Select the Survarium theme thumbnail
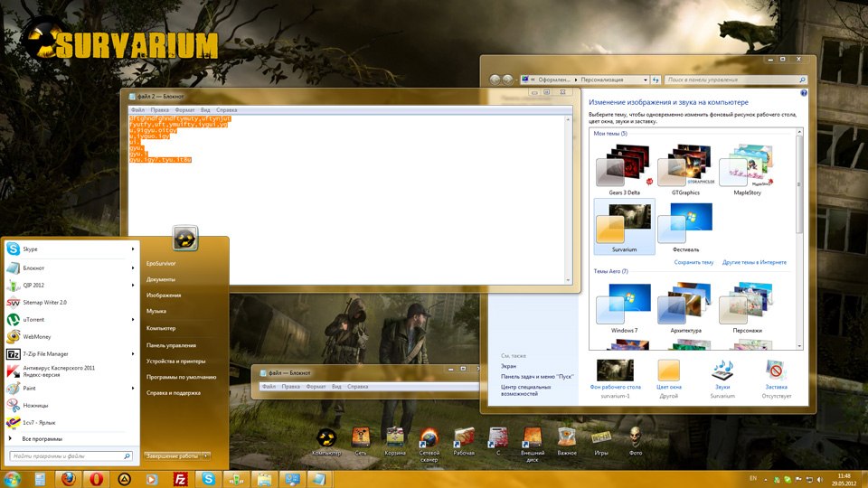The width and height of the screenshot is (868, 488). click(625, 227)
